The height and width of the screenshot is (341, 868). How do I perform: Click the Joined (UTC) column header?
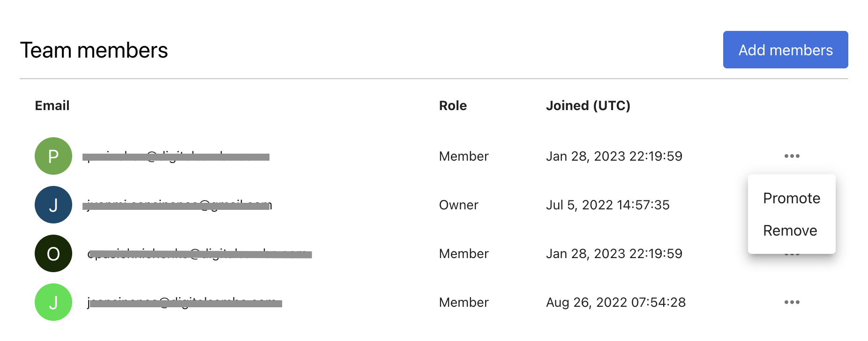(x=588, y=106)
